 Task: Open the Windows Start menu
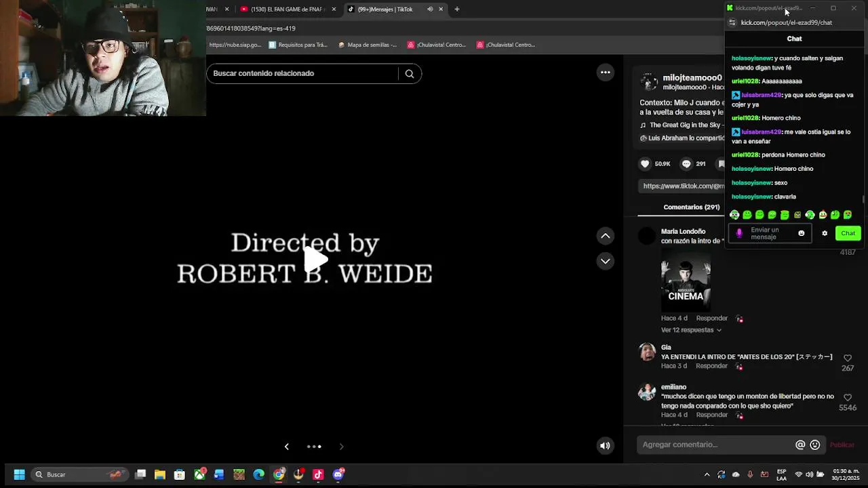coord(19,474)
